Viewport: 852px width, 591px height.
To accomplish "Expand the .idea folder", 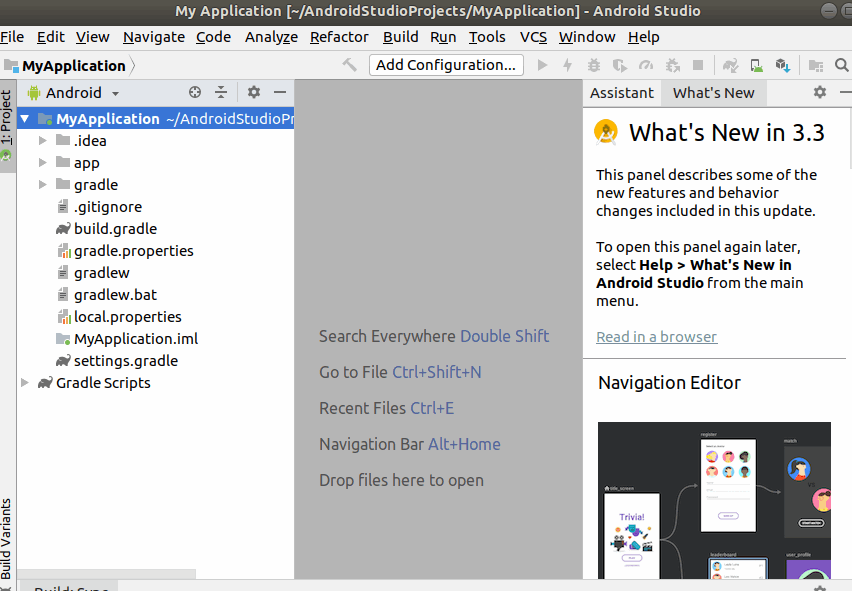I will (42, 141).
